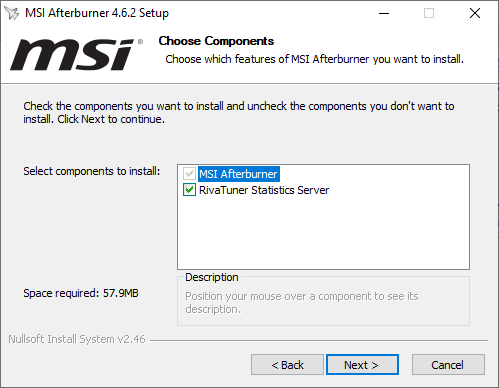Click the Nullsoft Install System v2.46 text
Image resolution: width=499 pixels, height=388 pixels.
(77, 339)
